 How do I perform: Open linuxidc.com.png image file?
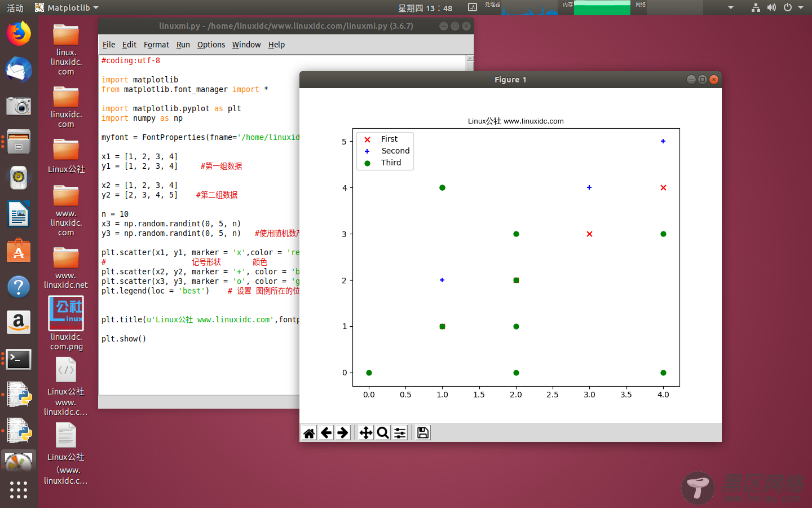tap(66, 323)
